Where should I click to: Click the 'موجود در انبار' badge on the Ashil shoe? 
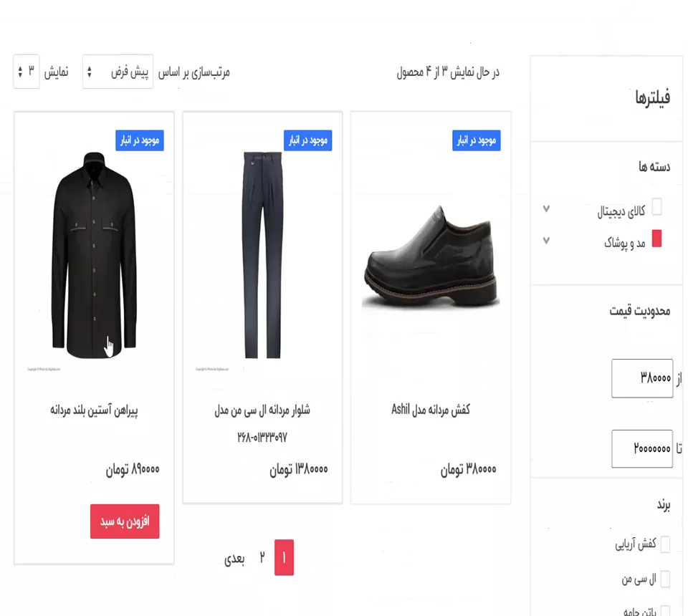click(476, 140)
